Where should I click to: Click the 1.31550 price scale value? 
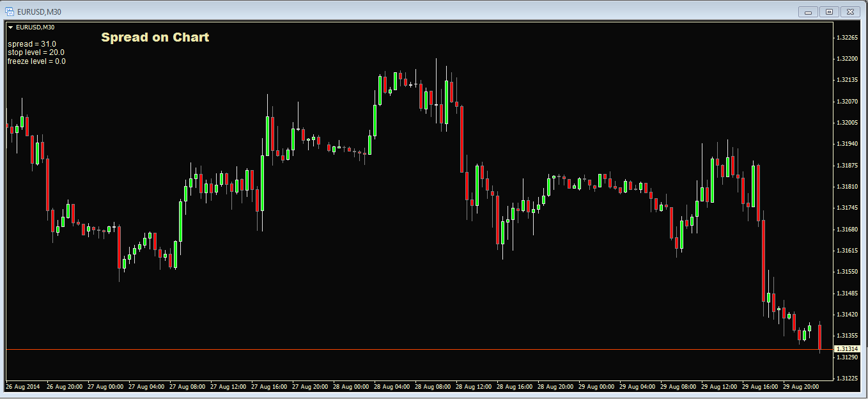coord(847,272)
